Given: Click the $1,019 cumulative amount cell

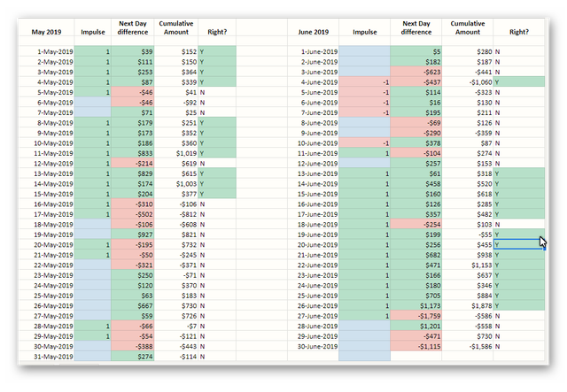Looking at the screenshot, I should (176, 153).
